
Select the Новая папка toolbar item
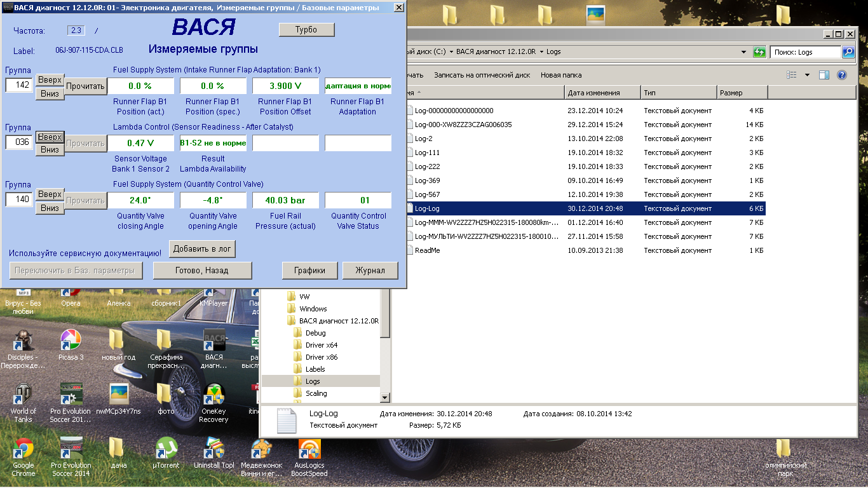pos(560,75)
